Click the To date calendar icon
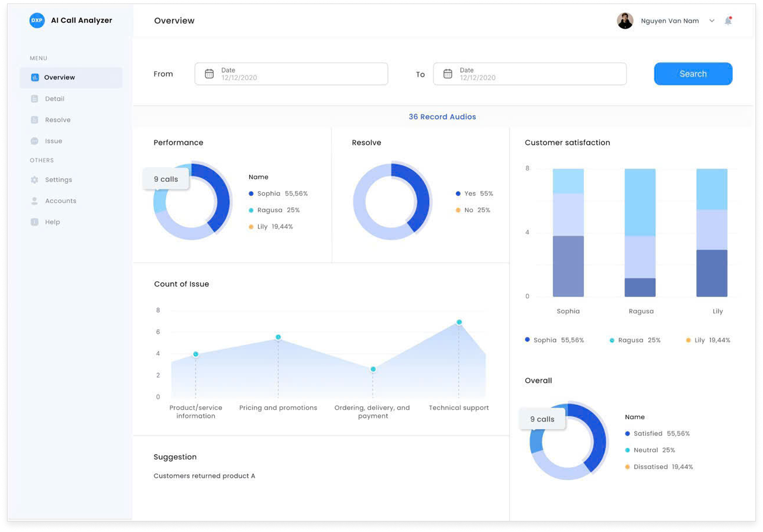This screenshot has height=532, width=763. (448, 74)
